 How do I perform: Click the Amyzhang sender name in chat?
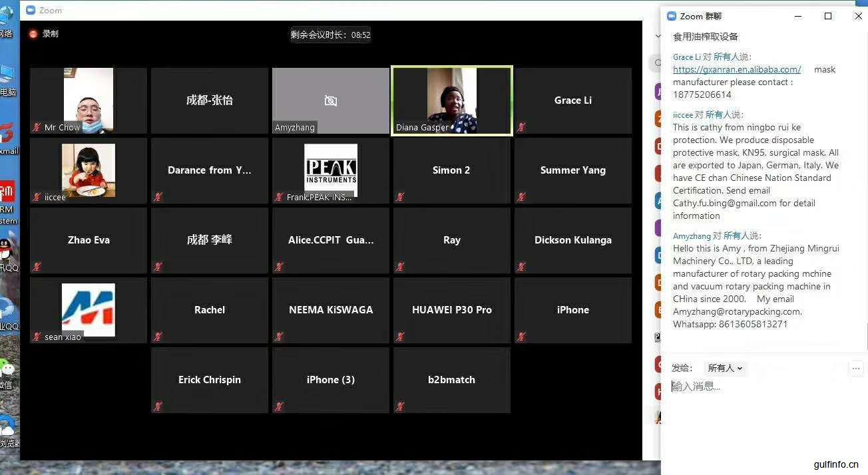click(692, 236)
